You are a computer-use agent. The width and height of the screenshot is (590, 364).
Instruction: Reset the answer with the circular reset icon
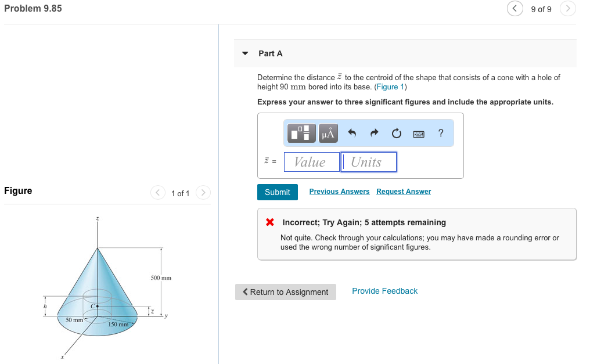pos(396,133)
